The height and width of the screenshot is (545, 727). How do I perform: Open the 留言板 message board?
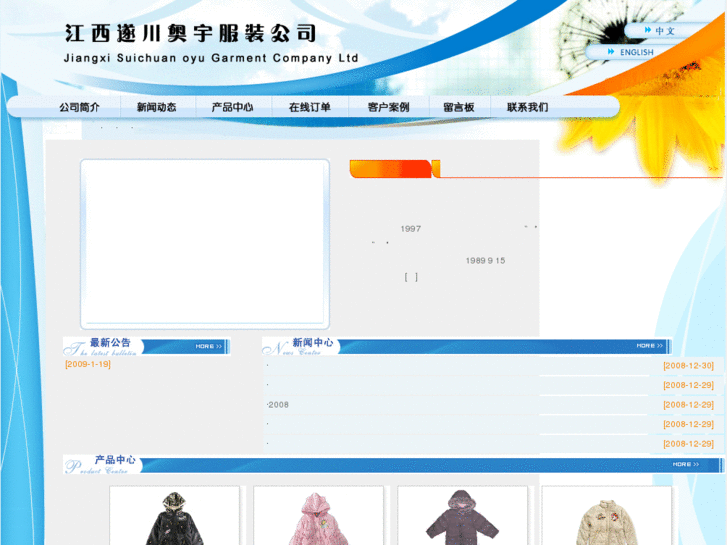click(x=459, y=107)
